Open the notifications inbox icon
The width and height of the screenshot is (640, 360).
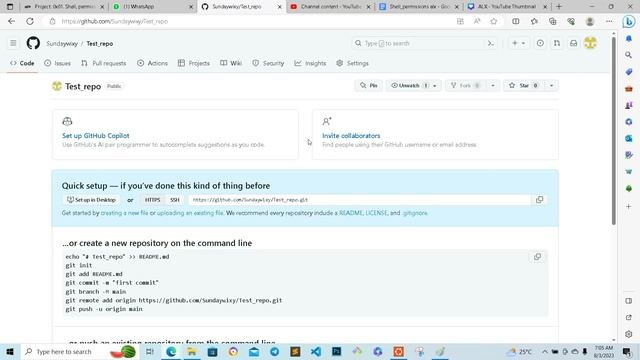(x=573, y=43)
